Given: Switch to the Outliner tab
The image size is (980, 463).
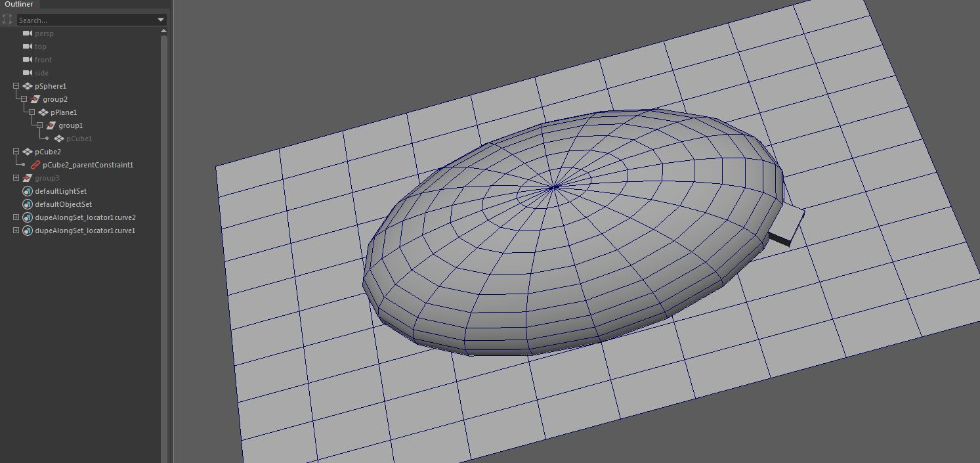Looking at the screenshot, I should [18, 4].
